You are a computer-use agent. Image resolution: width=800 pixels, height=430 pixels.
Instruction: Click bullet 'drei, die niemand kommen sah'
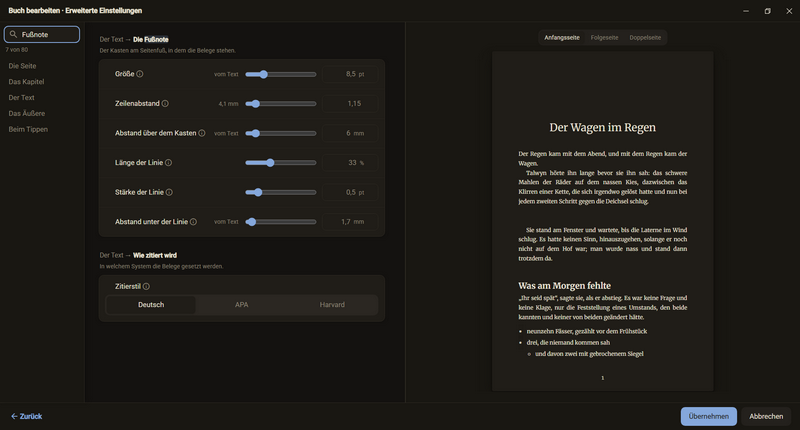click(568, 343)
